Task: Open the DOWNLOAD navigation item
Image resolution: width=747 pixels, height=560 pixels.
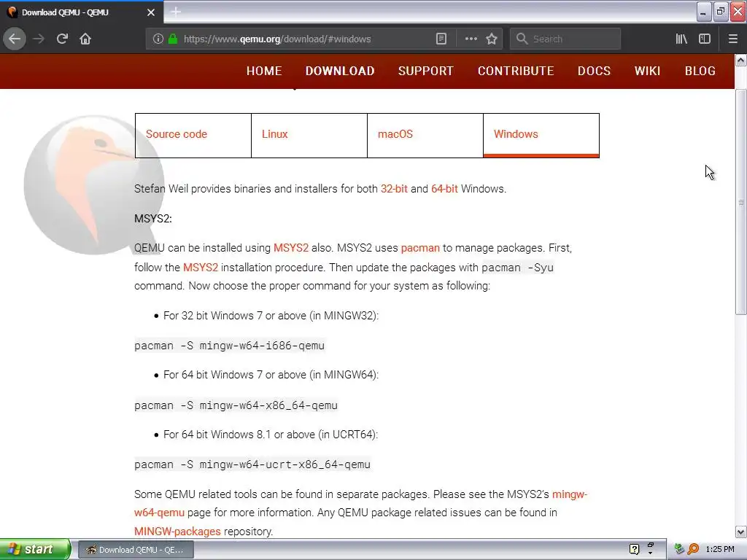Action: coord(340,71)
